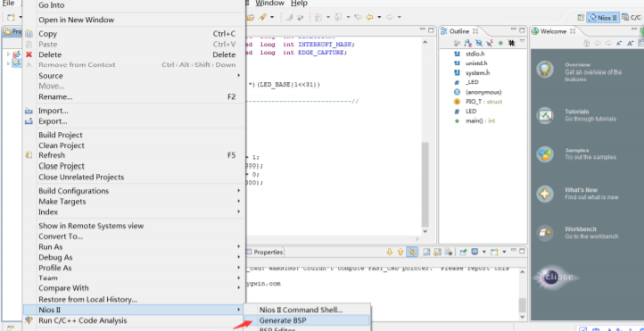Screen dimensions: 644x331
Task: Click the Pin Console icon
Action: tap(463, 252)
